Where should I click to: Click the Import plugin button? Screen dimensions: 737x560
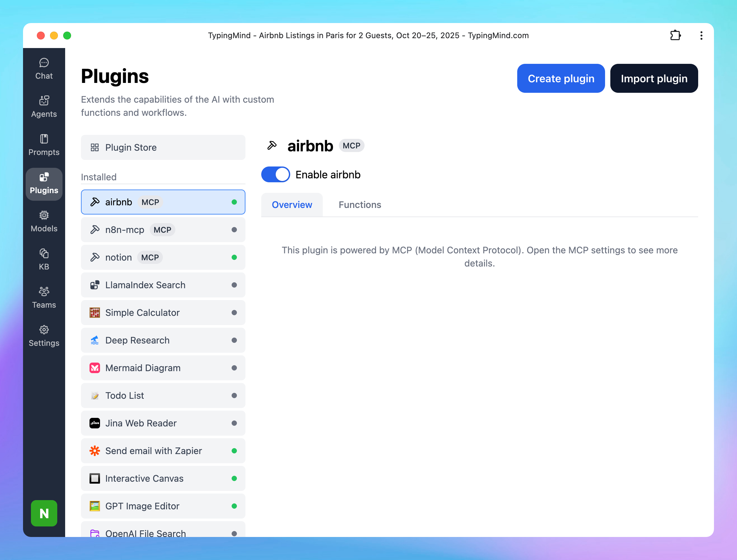point(654,78)
